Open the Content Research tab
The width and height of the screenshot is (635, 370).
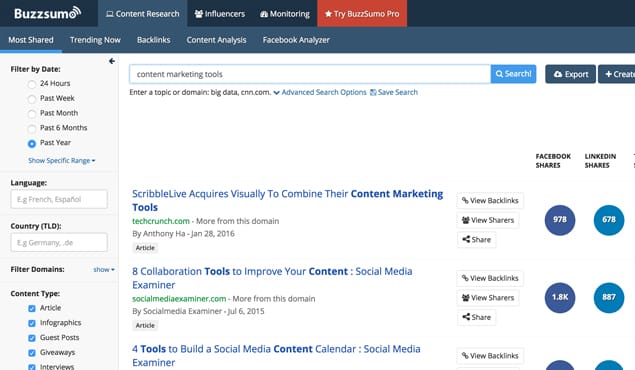coord(143,14)
